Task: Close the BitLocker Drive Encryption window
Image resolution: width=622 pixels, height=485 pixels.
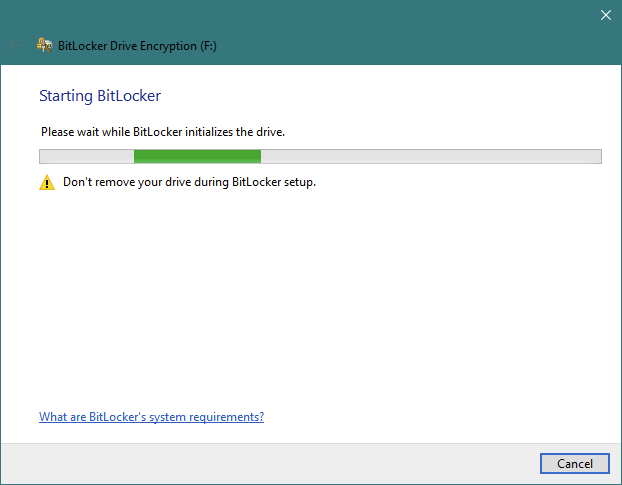Action: coord(605,15)
